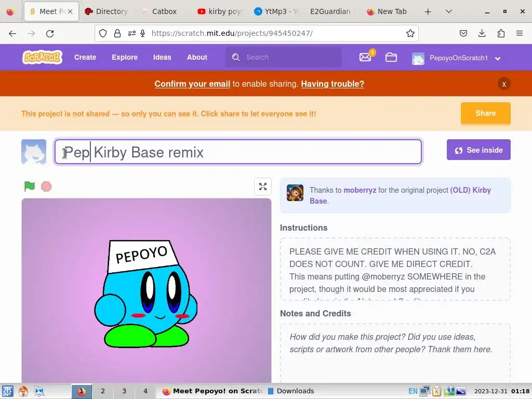Click the tracking protection shield icon
Viewport: 532px width, 399px height.
click(103, 33)
